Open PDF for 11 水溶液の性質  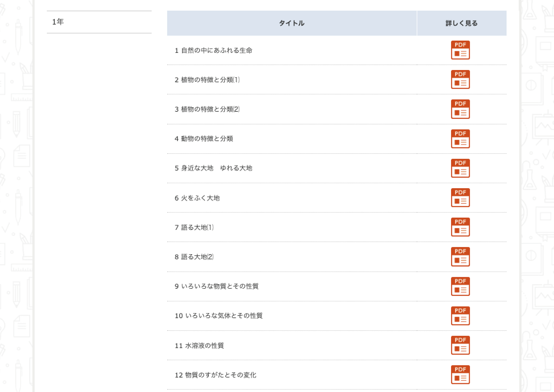click(460, 345)
